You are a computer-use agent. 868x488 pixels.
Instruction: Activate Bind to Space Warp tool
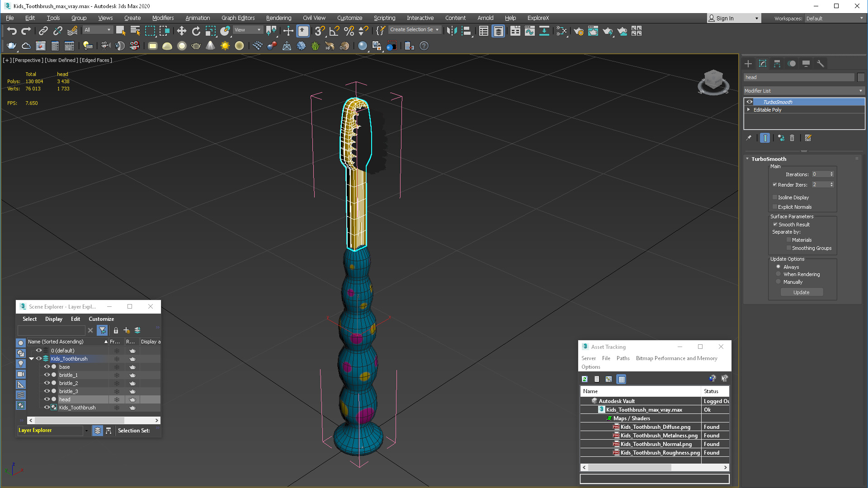72,31
